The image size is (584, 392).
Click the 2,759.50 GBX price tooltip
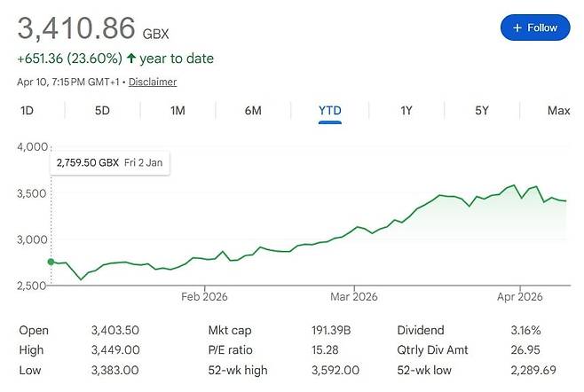pos(111,163)
